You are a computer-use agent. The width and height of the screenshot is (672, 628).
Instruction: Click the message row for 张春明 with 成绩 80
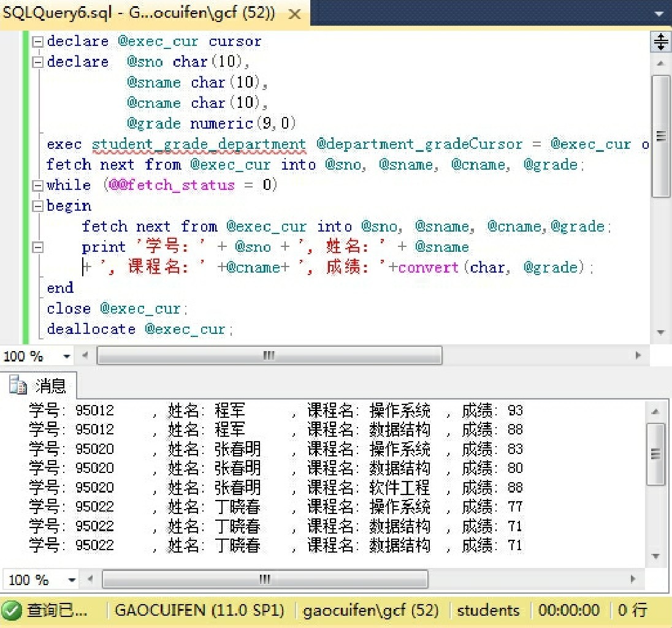tap(276, 468)
